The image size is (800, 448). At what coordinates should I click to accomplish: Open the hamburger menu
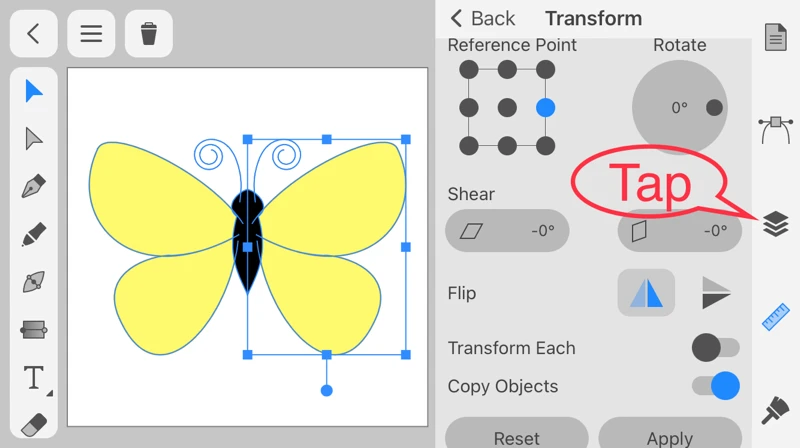91,34
